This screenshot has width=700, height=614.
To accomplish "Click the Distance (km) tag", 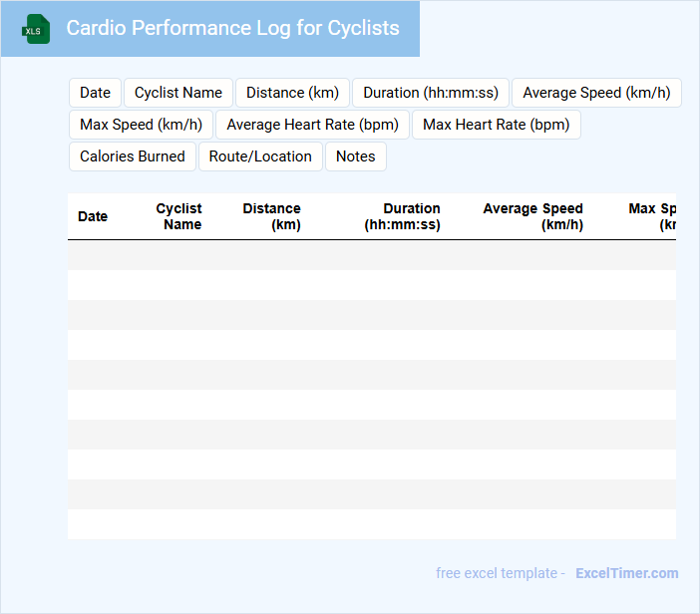I will click(x=292, y=93).
